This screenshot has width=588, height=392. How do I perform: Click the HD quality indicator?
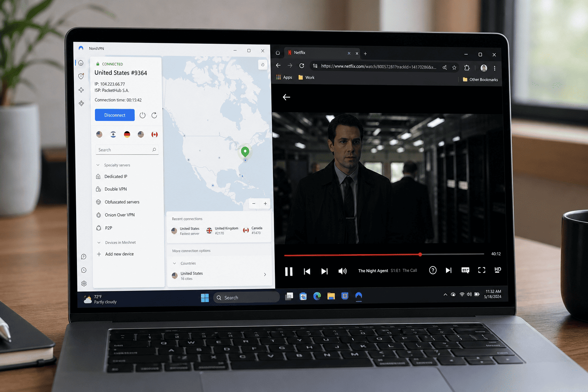click(x=498, y=270)
